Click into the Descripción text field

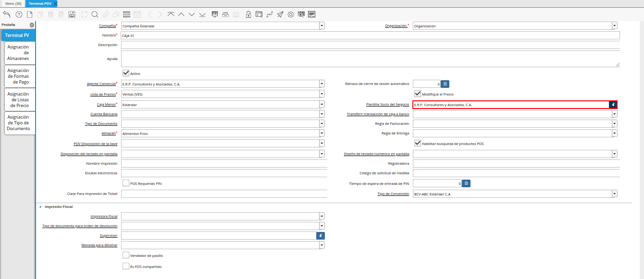(370, 45)
